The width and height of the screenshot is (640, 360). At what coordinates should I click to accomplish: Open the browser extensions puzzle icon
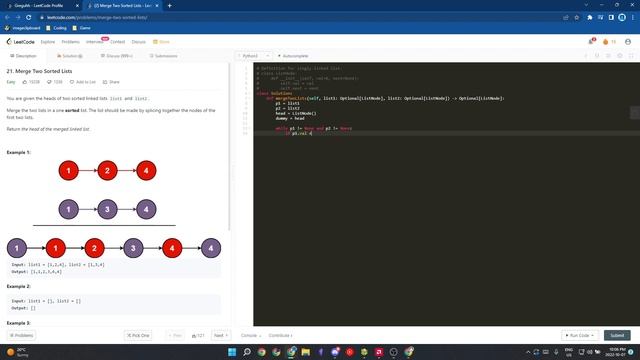[589, 18]
